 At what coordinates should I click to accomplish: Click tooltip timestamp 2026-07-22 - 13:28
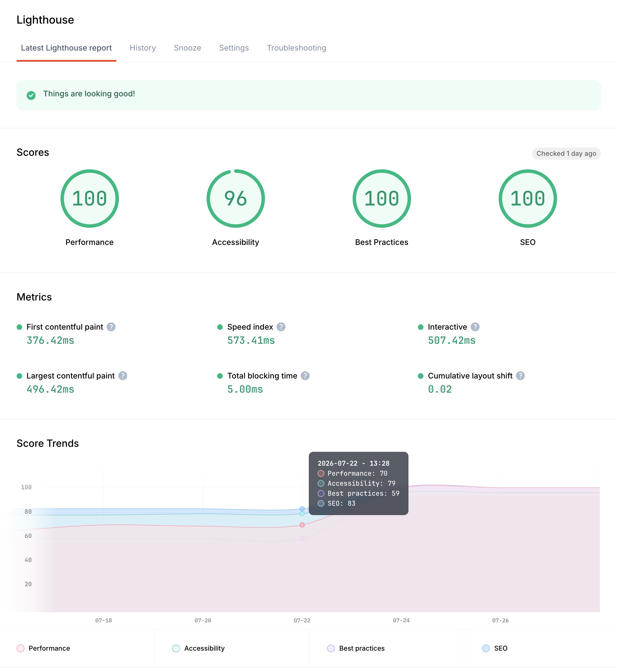pos(353,463)
